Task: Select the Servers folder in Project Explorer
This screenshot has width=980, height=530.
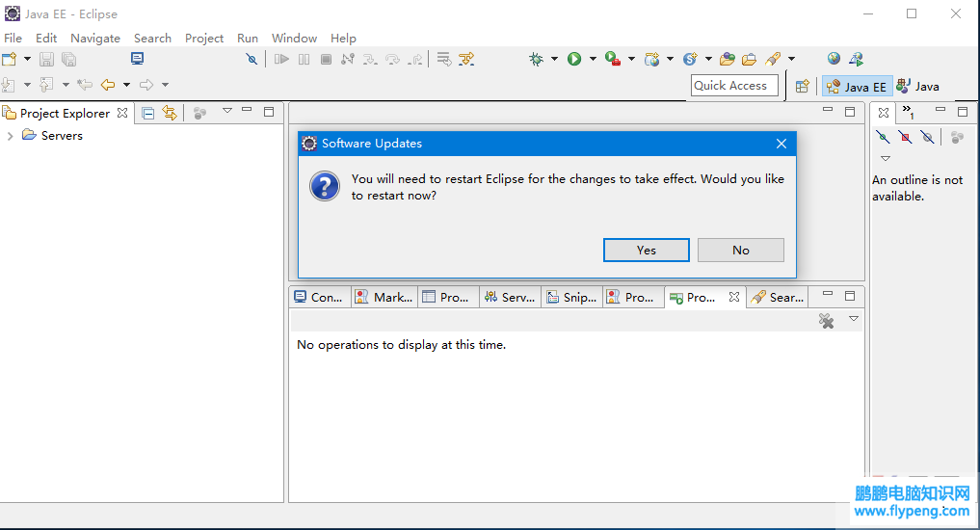Action: [x=52, y=136]
